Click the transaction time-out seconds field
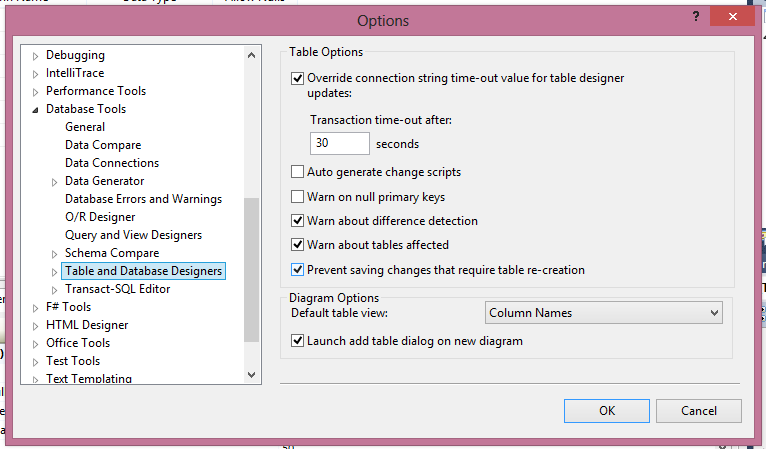This screenshot has width=766, height=449. click(339, 144)
